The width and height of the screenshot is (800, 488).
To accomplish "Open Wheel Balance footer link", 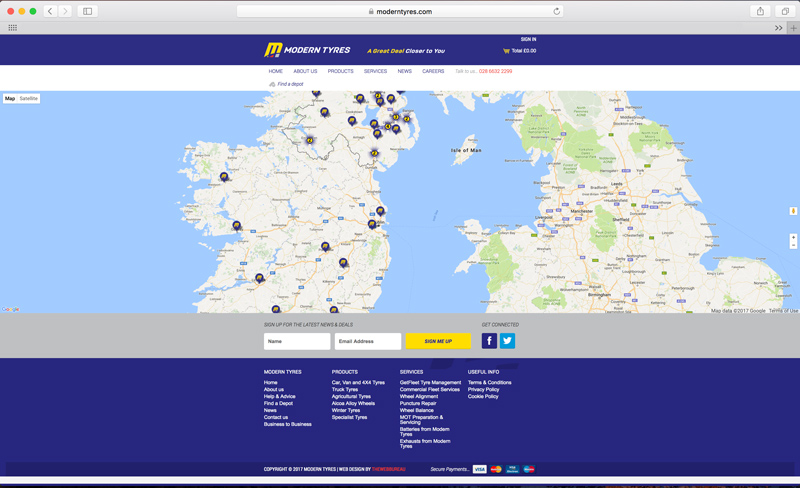I will (x=416, y=410).
